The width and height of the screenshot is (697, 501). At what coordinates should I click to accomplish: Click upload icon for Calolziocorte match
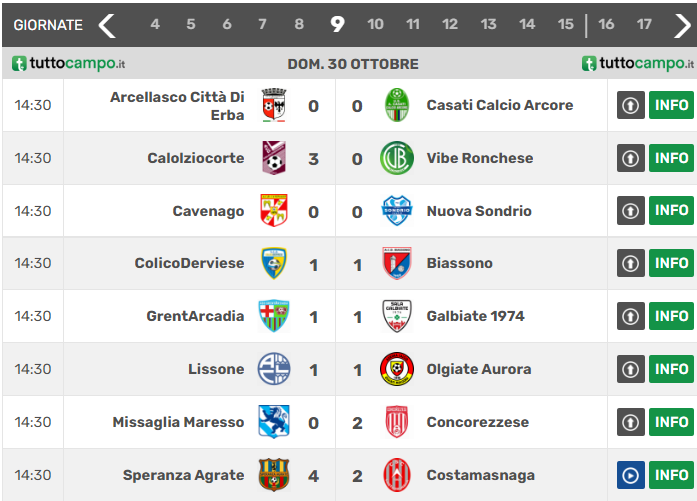(630, 158)
